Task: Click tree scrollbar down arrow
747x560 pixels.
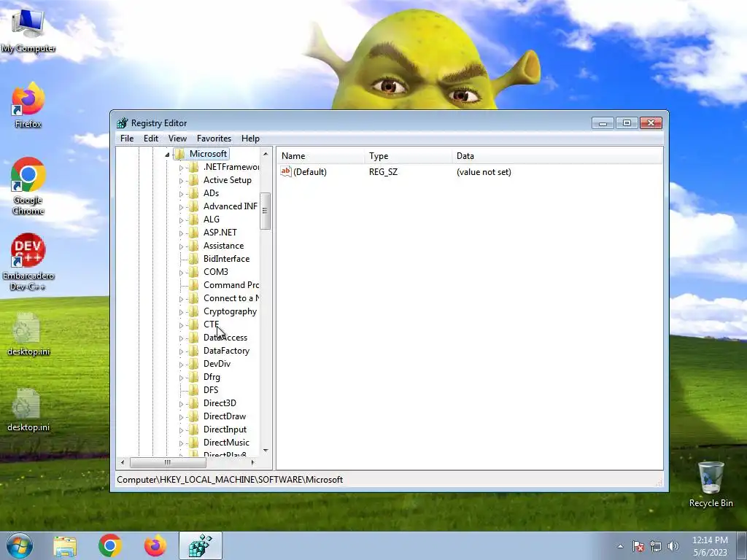Action: (x=266, y=450)
